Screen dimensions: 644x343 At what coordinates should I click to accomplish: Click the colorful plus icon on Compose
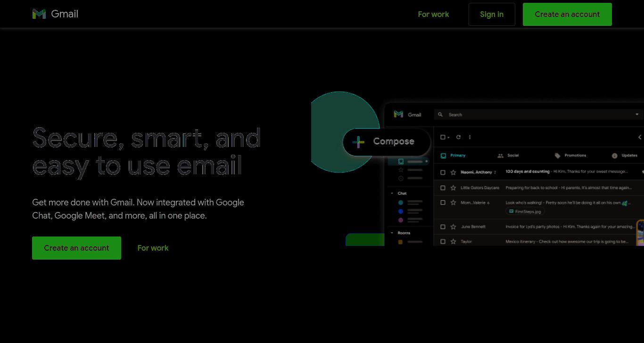pyautogui.click(x=358, y=141)
